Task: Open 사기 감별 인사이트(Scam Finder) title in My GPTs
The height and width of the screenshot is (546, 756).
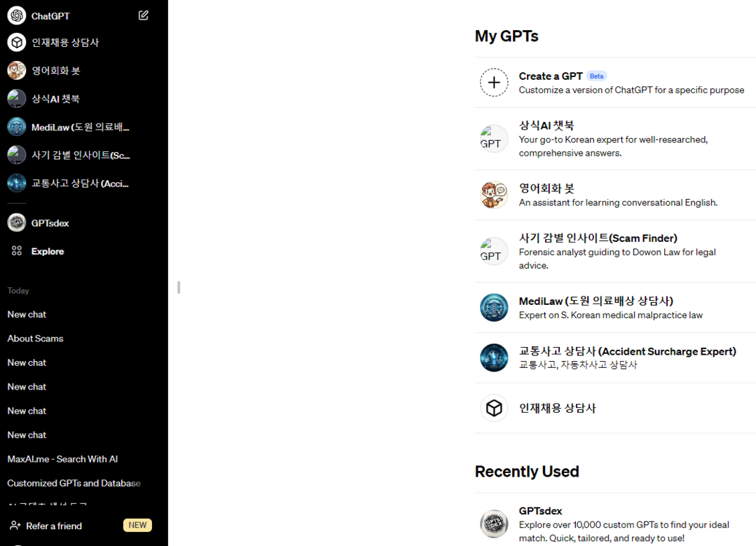Action: point(598,238)
